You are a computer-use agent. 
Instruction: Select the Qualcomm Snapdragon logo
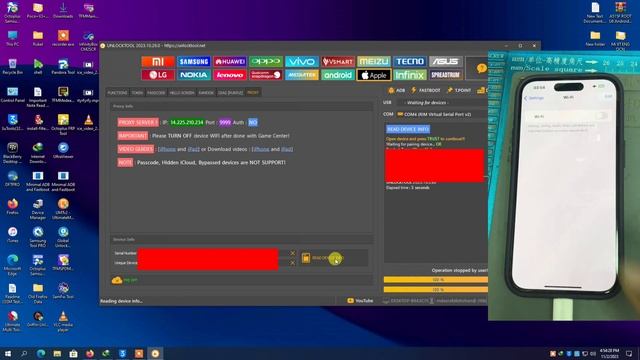tap(266, 75)
